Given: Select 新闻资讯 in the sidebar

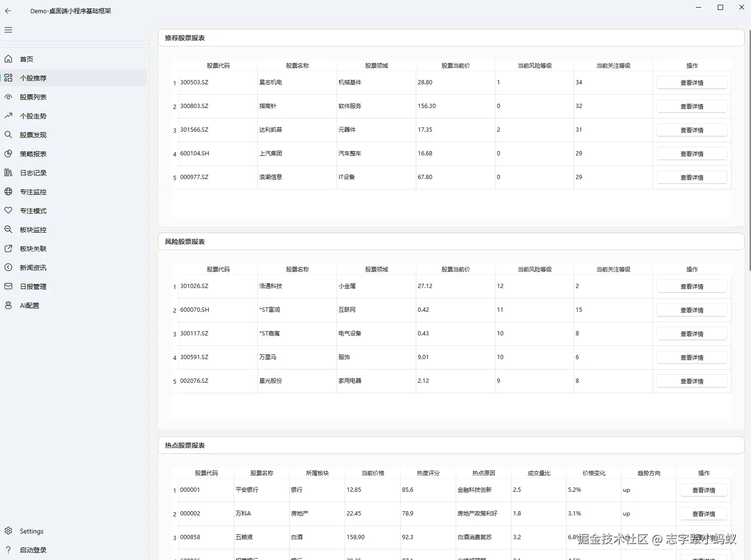Looking at the screenshot, I should 73,267.
